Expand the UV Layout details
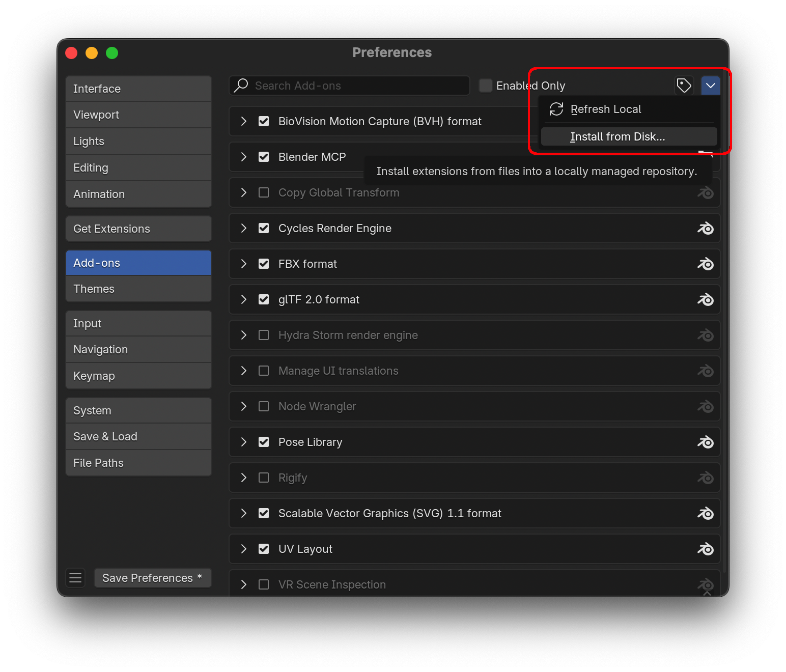This screenshot has height=672, width=786. coord(244,549)
